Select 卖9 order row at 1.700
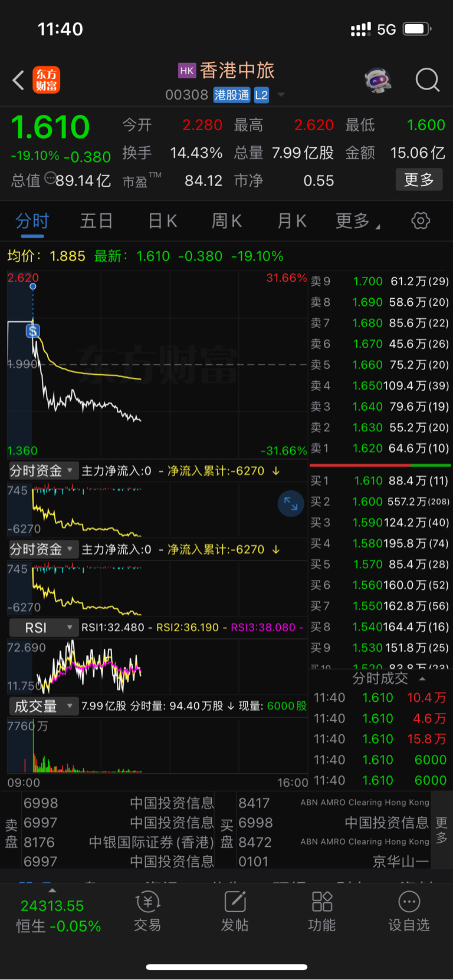Viewport: 453px width, 980px height. tap(380, 281)
